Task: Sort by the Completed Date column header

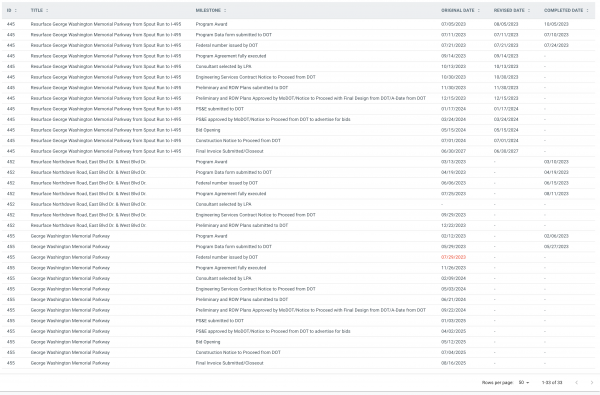Action: [x=564, y=10]
